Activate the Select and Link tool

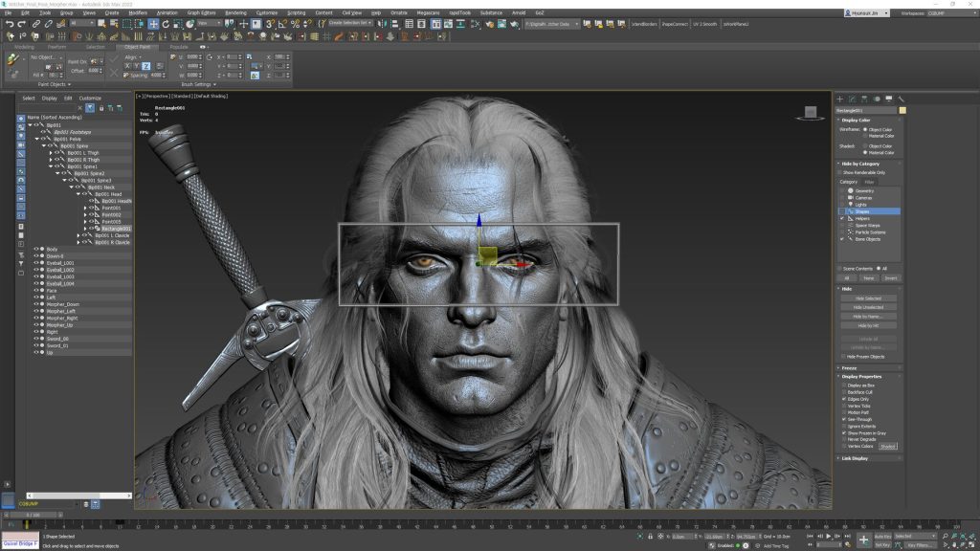36,24
